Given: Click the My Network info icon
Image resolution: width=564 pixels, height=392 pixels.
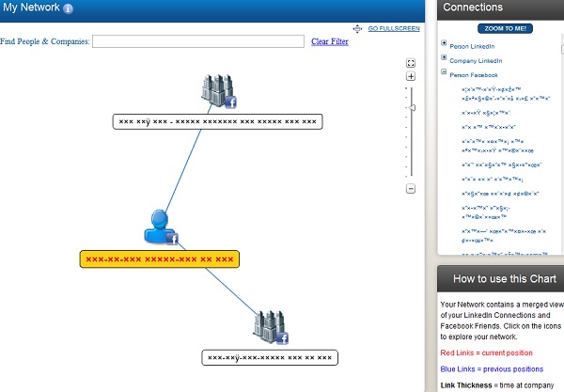Looking at the screenshot, I should (68, 8).
